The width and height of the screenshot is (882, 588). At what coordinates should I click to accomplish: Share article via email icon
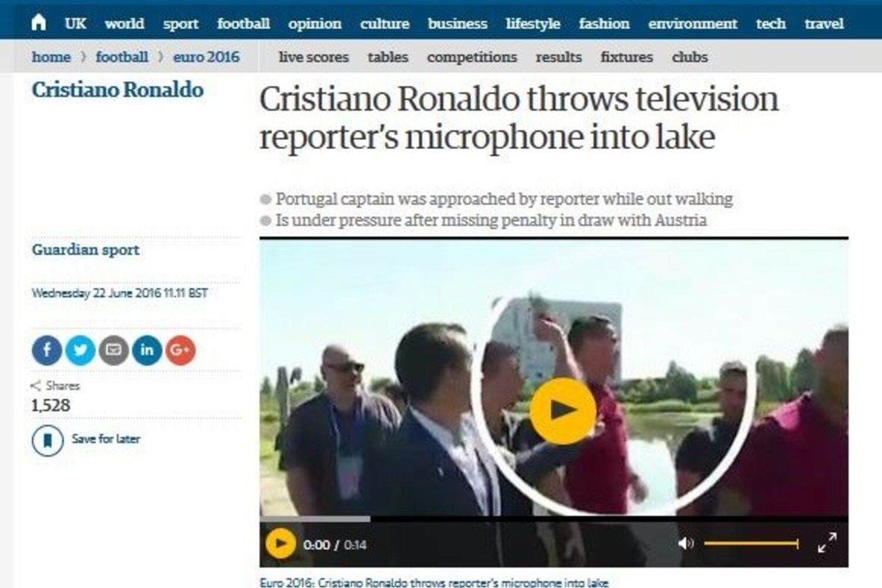[x=113, y=350]
